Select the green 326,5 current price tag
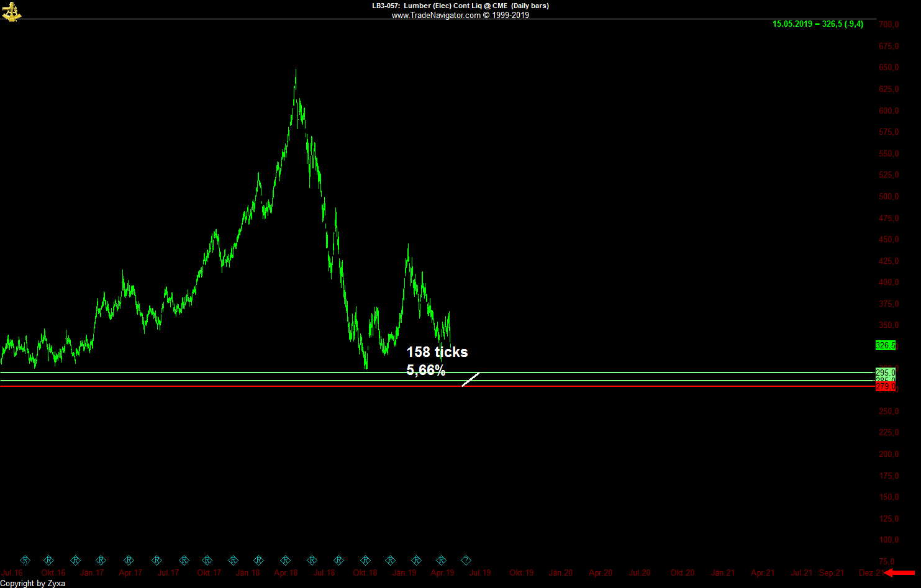The image size is (921, 588). coord(885,345)
